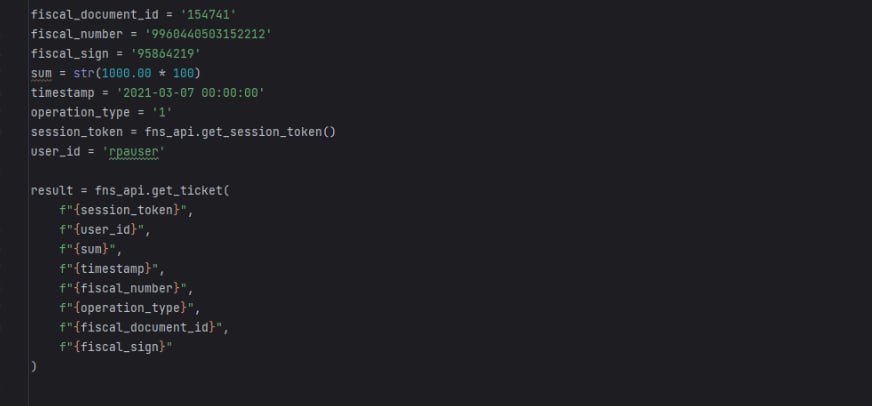Click the f"{fiscal_number}" argument
Screen dimensions: 872x406
[124, 285]
